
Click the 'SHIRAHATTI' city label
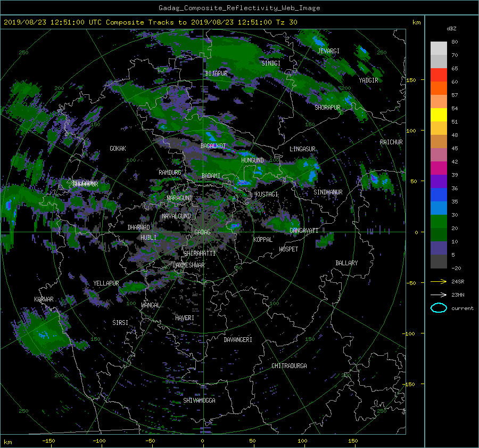click(x=200, y=254)
